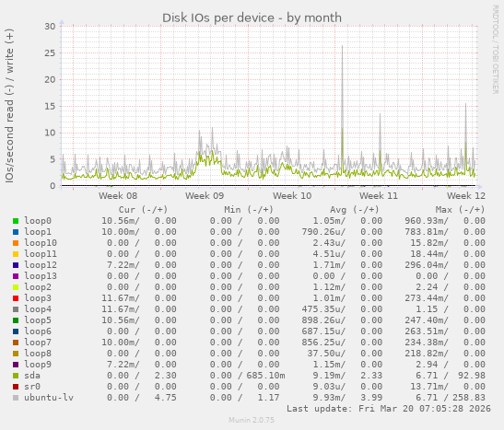This screenshot has width=504, height=430.
Task: Click the Munin 2.0.75 footer text
Action: (x=252, y=420)
